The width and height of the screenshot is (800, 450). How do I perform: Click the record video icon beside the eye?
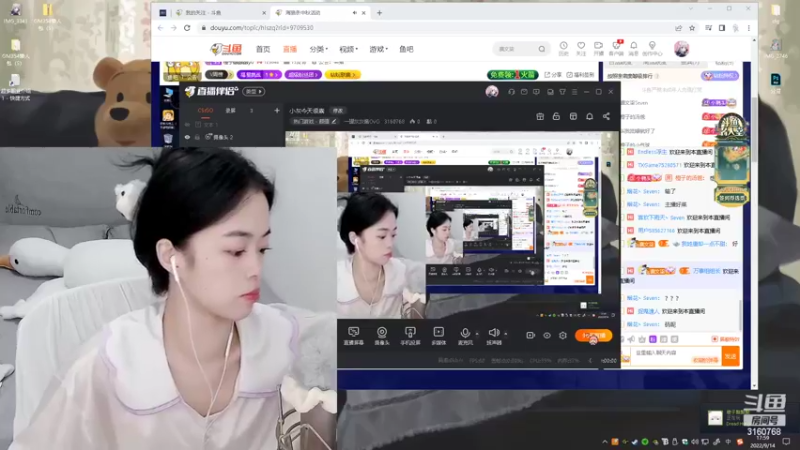(x=531, y=335)
